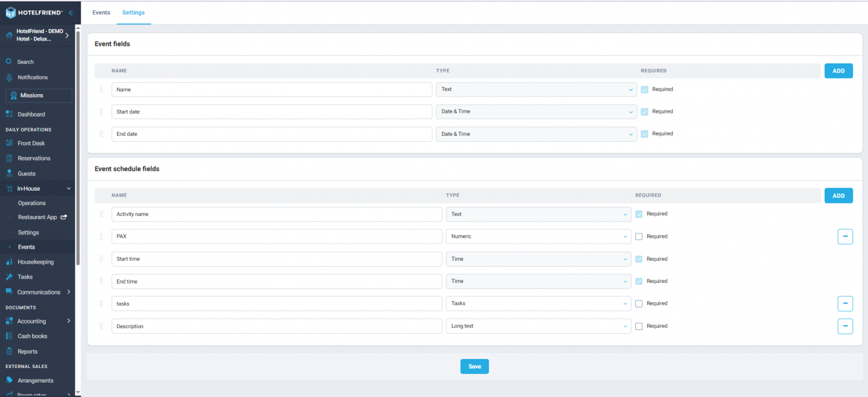The image size is (868, 397).
Task: Open Notifications bell icon
Action: 9,77
